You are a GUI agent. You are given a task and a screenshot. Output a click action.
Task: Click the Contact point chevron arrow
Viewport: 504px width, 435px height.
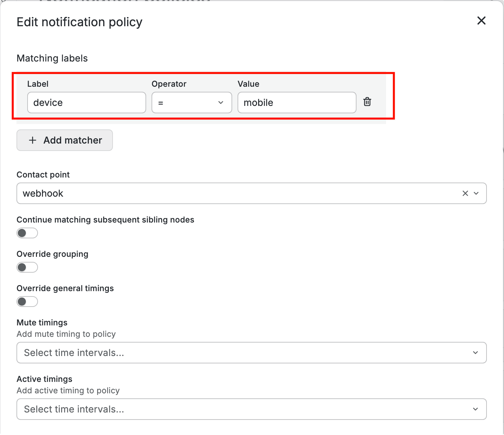[476, 193]
